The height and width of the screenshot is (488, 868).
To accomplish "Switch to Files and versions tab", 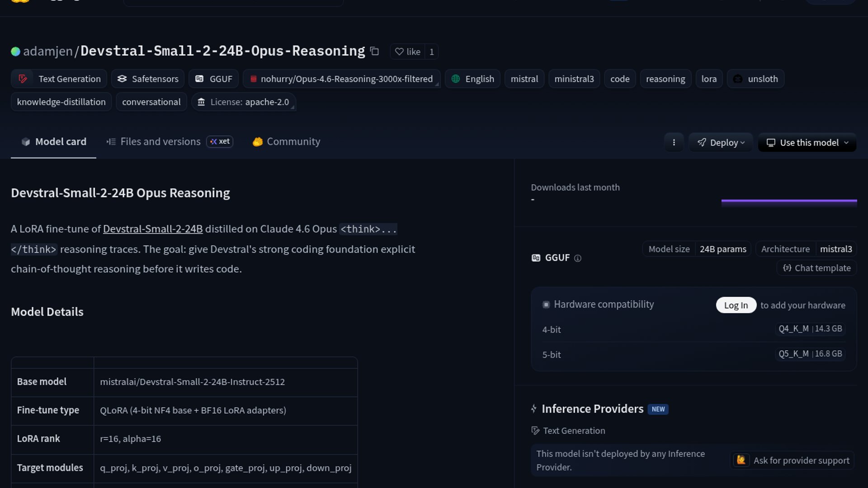I will tap(160, 141).
